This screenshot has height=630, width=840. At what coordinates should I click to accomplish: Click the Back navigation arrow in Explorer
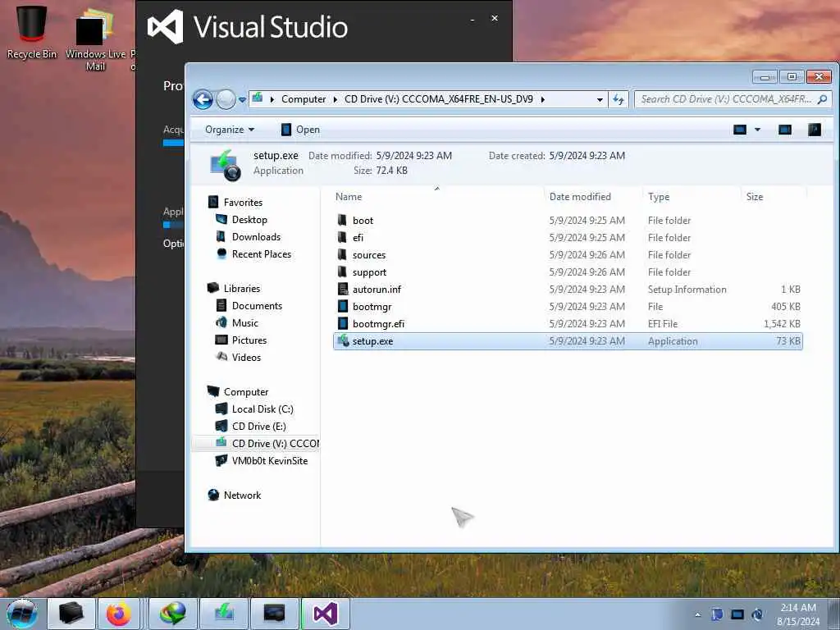(x=203, y=99)
